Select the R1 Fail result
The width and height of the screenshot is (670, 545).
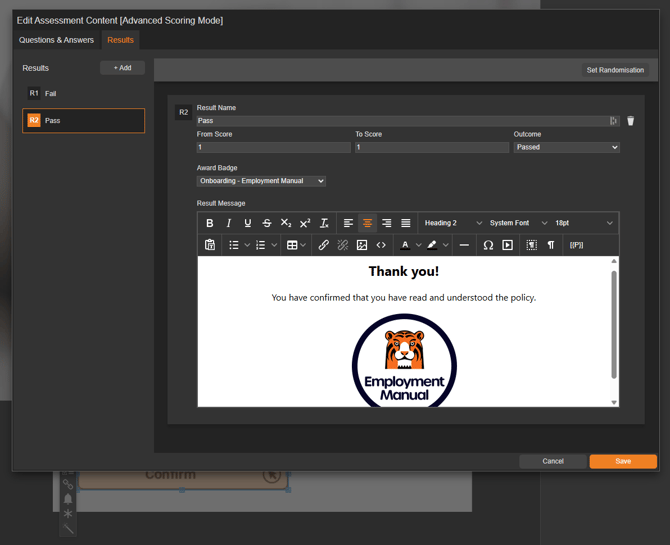tap(83, 93)
